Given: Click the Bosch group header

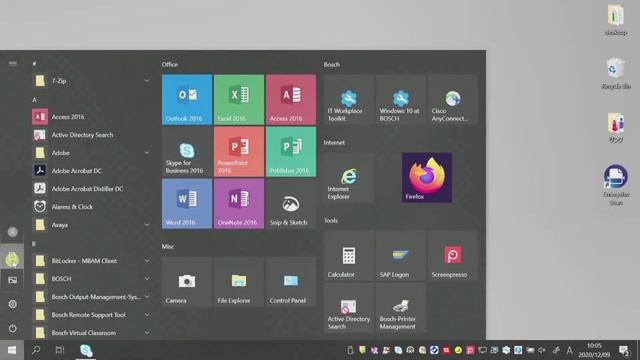Looking at the screenshot, I should coord(331,64).
